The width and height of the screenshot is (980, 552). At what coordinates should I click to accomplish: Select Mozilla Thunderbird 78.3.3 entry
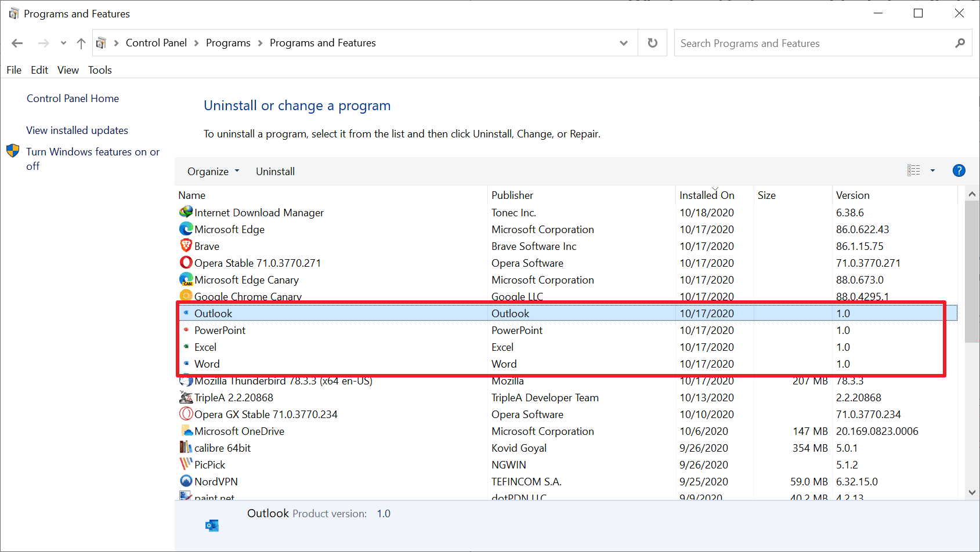pyautogui.click(x=283, y=381)
